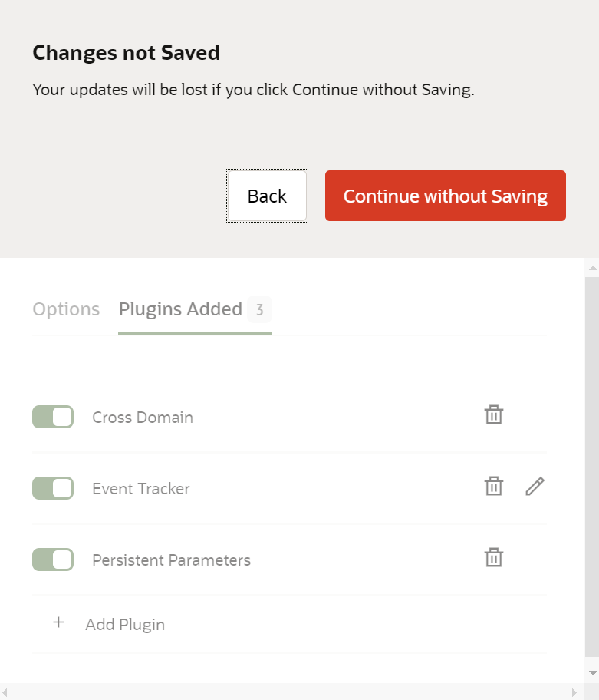Disable the Event Tracker plugin toggle

[53, 488]
